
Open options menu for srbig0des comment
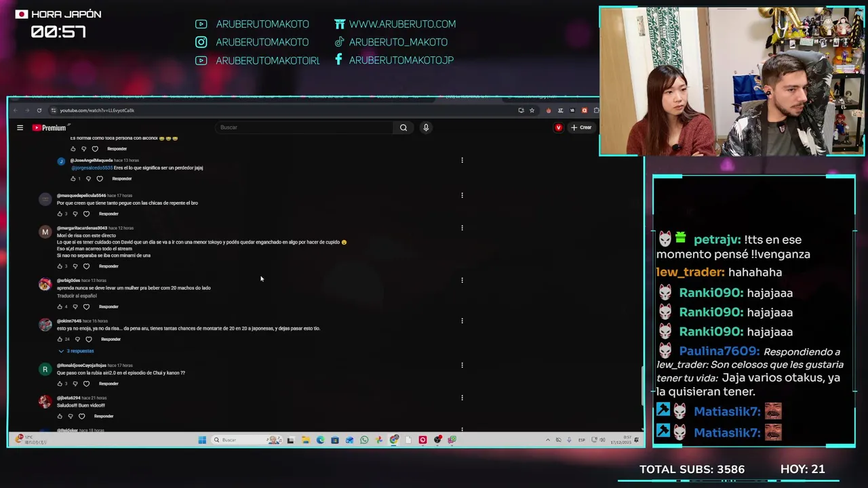[x=462, y=280]
